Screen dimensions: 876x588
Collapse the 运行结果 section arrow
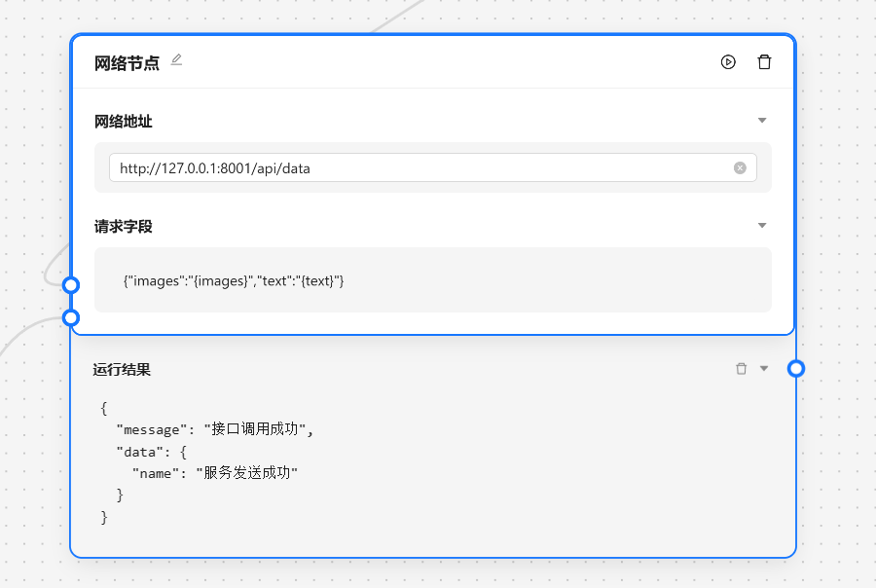(x=764, y=369)
